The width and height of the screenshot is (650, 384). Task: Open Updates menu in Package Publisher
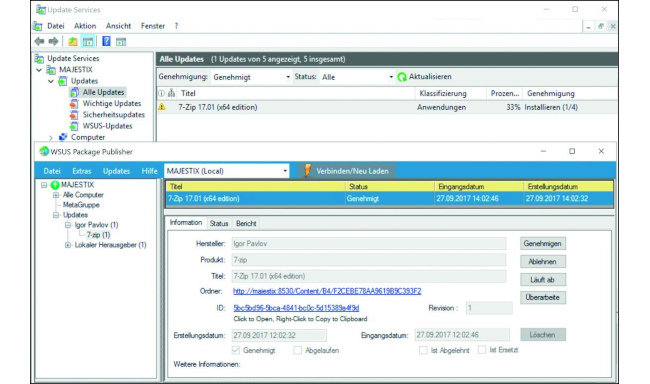click(116, 171)
